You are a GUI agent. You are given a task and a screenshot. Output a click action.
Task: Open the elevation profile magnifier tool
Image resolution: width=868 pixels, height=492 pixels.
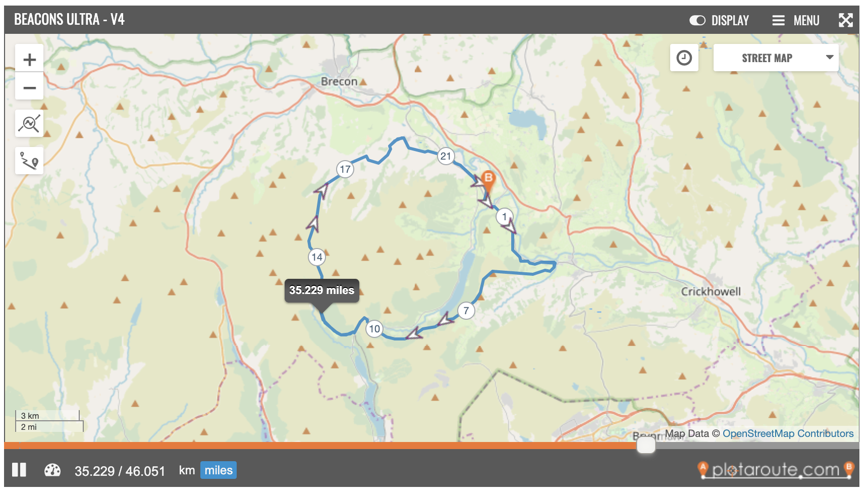[x=29, y=123]
